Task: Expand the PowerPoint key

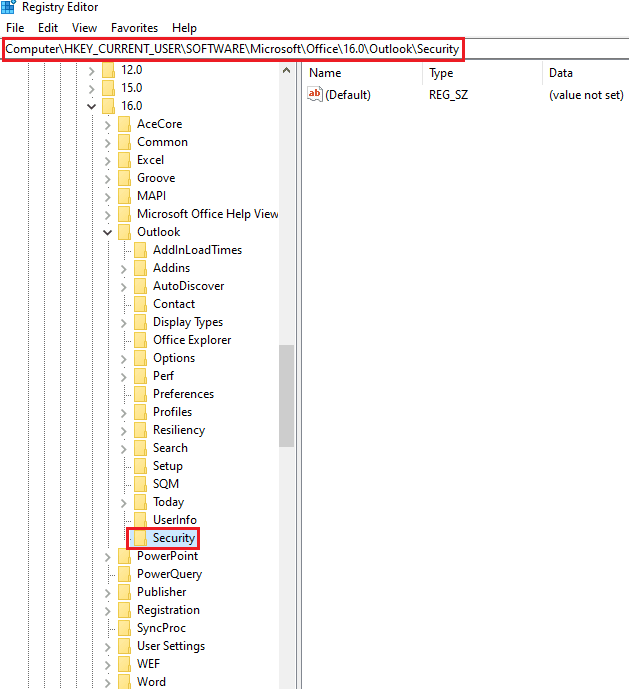Action: pos(108,557)
